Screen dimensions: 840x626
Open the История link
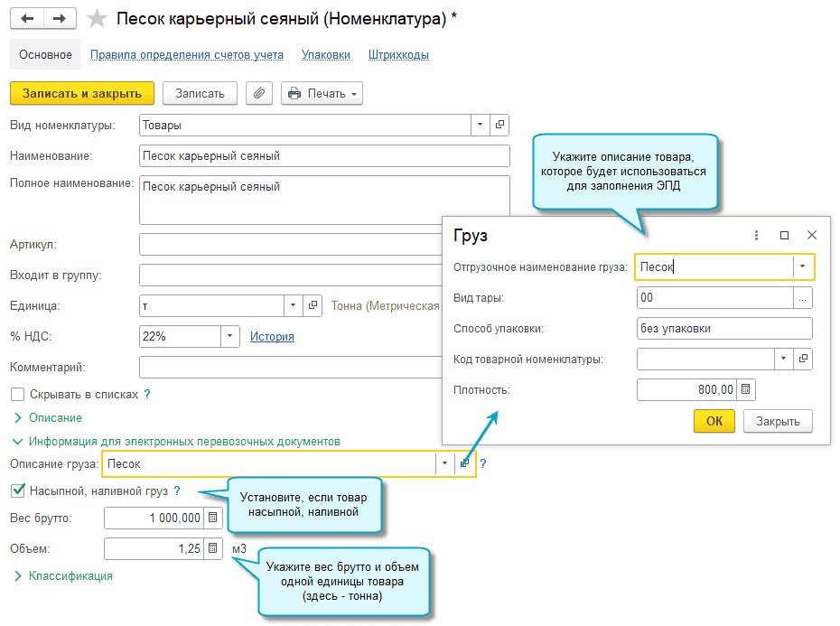pyautogui.click(x=272, y=337)
